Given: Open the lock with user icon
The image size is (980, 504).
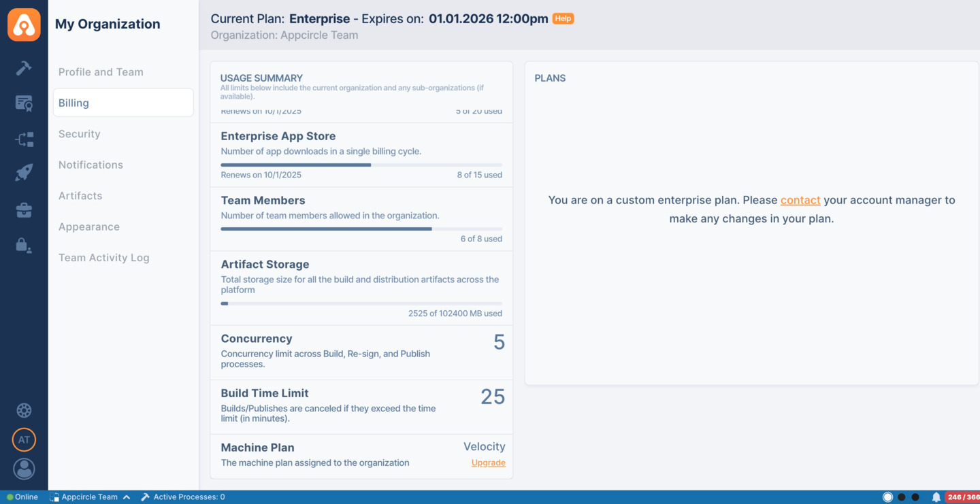Looking at the screenshot, I should pos(24,246).
